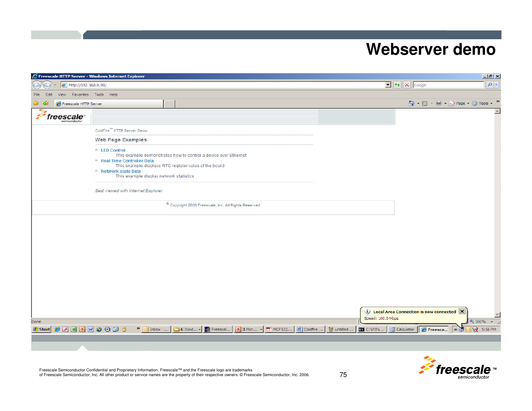
Task: Open the Edit menu
Action: pyautogui.click(x=49, y=95)
